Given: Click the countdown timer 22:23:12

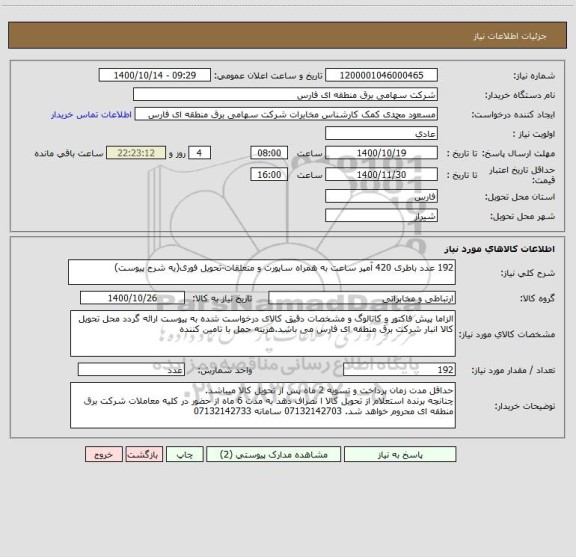Looking at the screenshot, I should 136,153.
